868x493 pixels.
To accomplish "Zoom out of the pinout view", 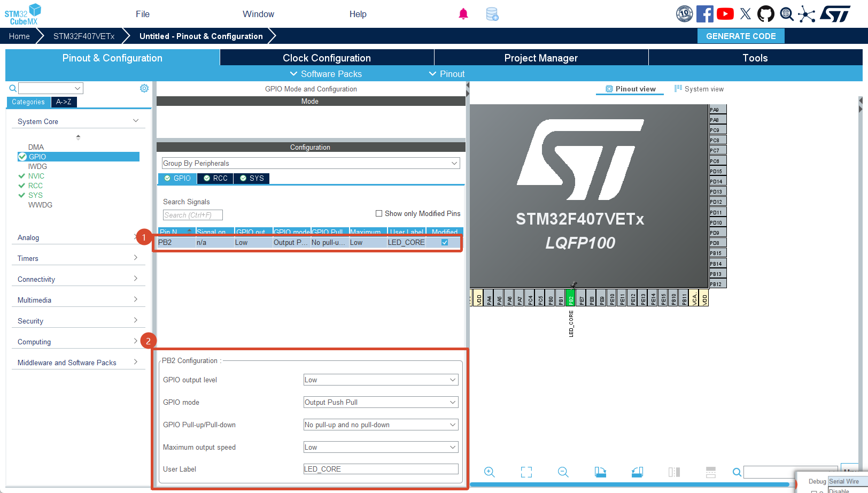I will pyautogui.click(x=563, y=472).
